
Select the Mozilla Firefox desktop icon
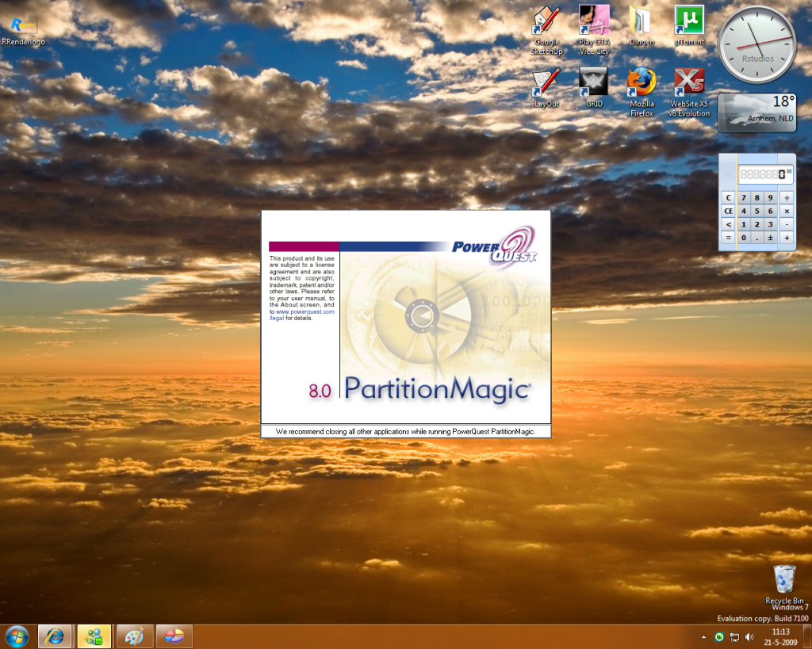[642, 93]
